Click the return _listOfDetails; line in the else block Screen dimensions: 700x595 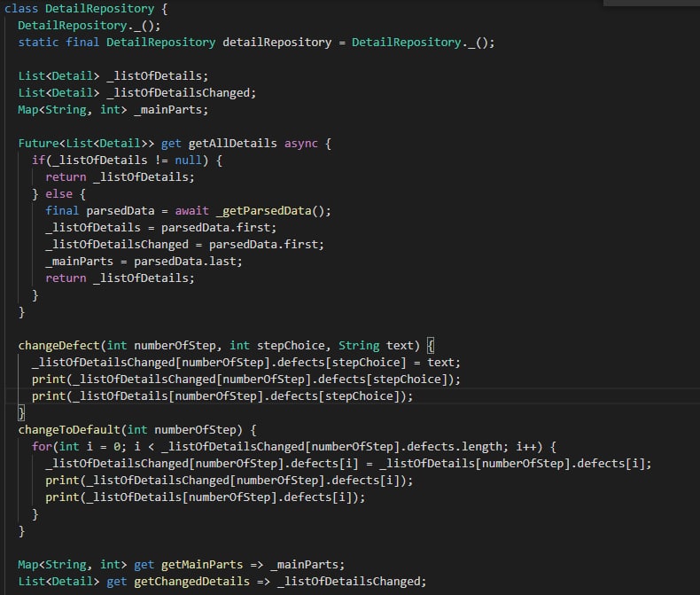pos(120,278)
